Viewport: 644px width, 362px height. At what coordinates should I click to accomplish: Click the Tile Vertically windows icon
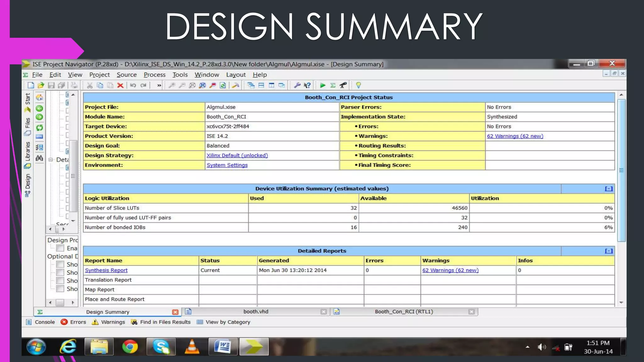[271, 85]
